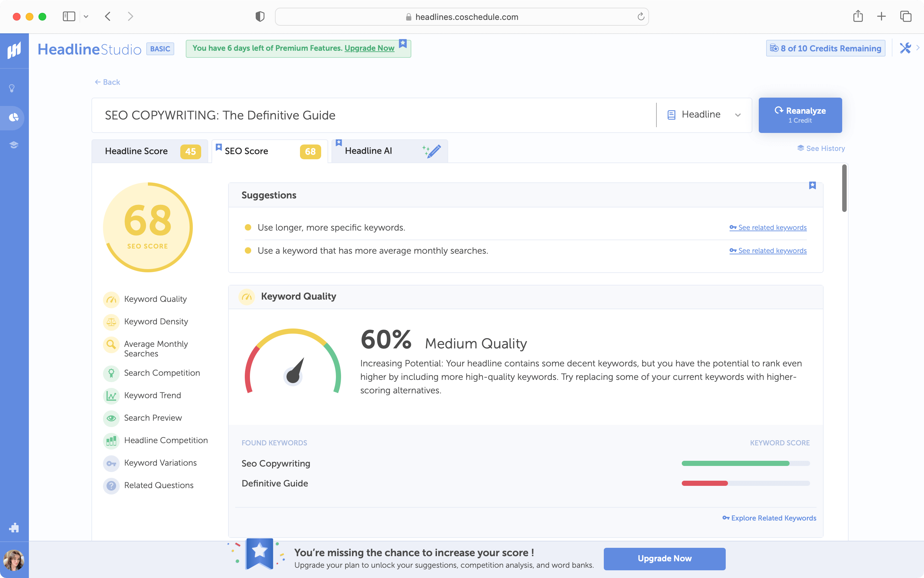Expand the panel arrow next to tools
Screen dimensions: 924x578
(918, 48)
